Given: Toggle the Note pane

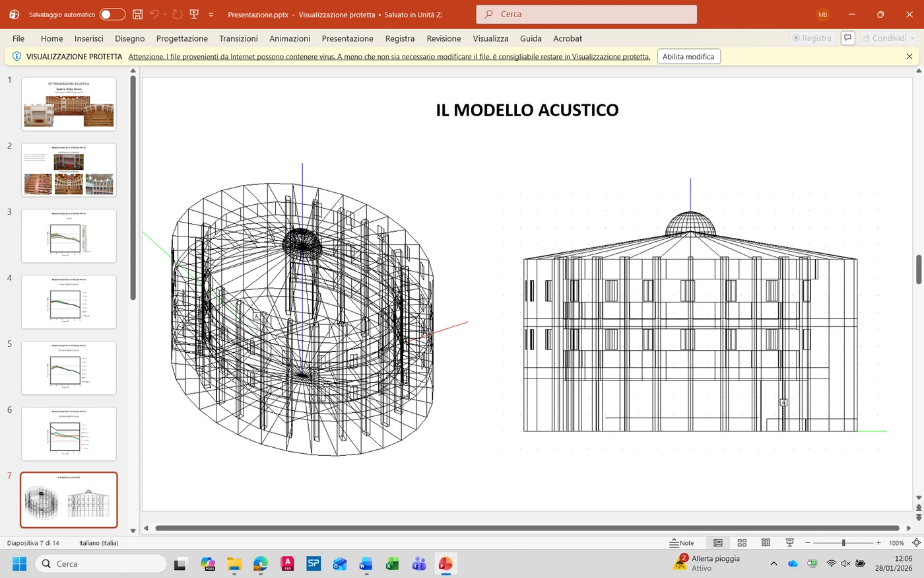Looking at the screenshot, I should (x=682, y=543).
